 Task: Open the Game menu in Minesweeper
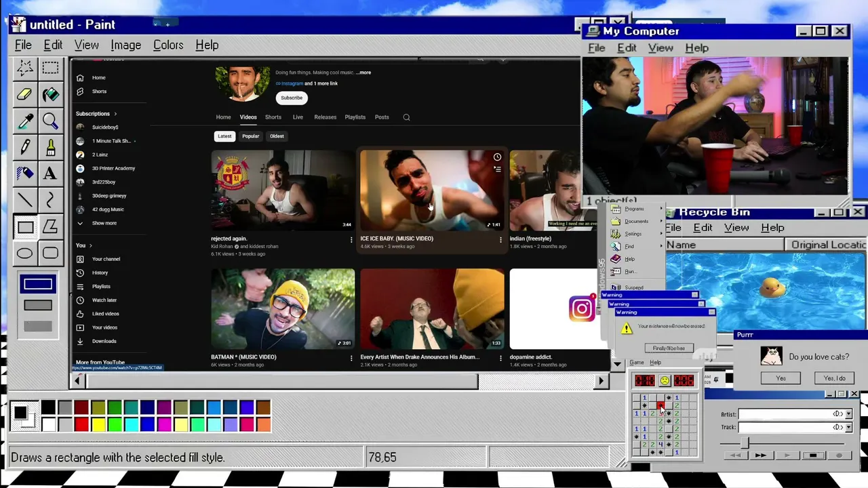[637, 363]
